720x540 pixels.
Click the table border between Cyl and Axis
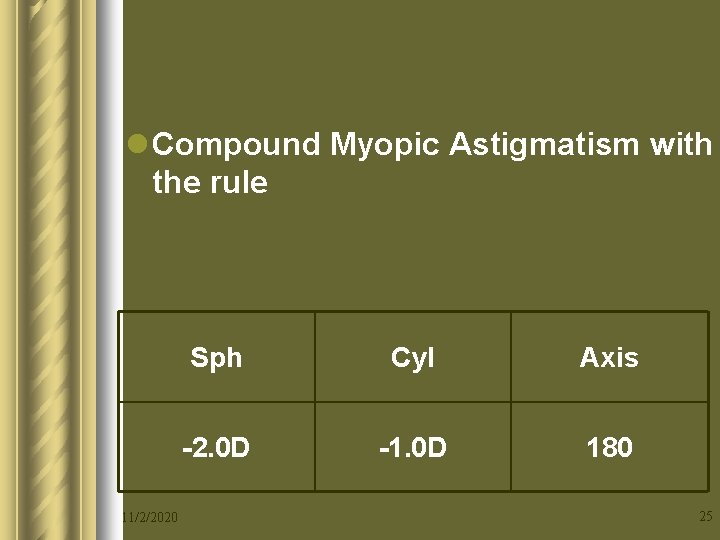coord(511,402)
